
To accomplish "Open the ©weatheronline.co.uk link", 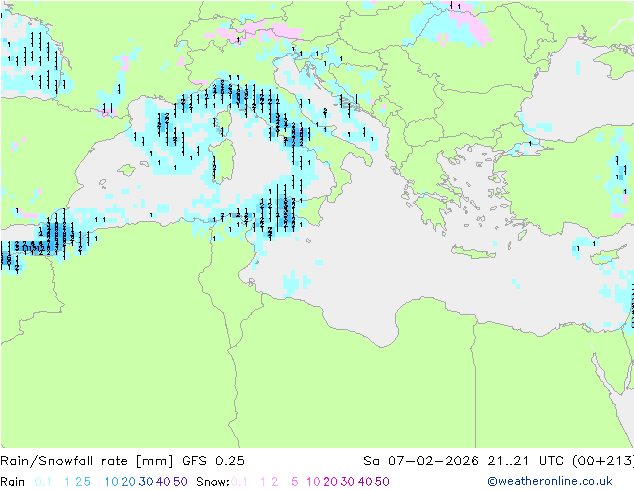I will pyautogui.click(x=550, y=482).
